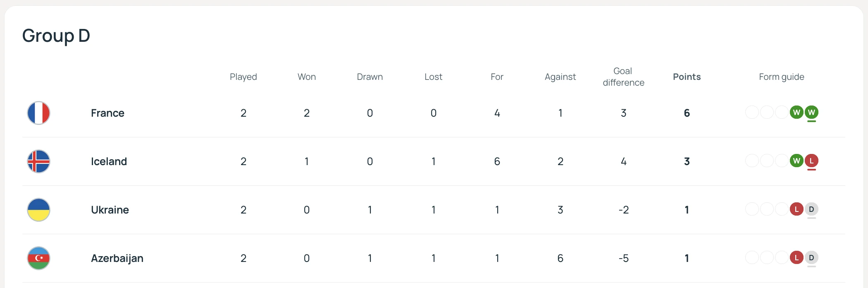Click the France flag icon
Screen dimensions: 868x288
[38, 113]
